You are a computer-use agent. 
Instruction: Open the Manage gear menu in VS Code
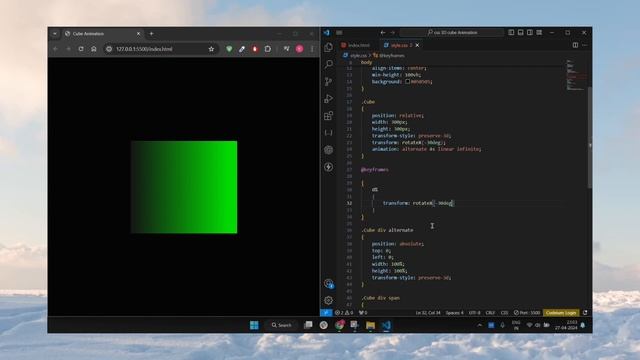pyautogui.click(x=329, y=300)
